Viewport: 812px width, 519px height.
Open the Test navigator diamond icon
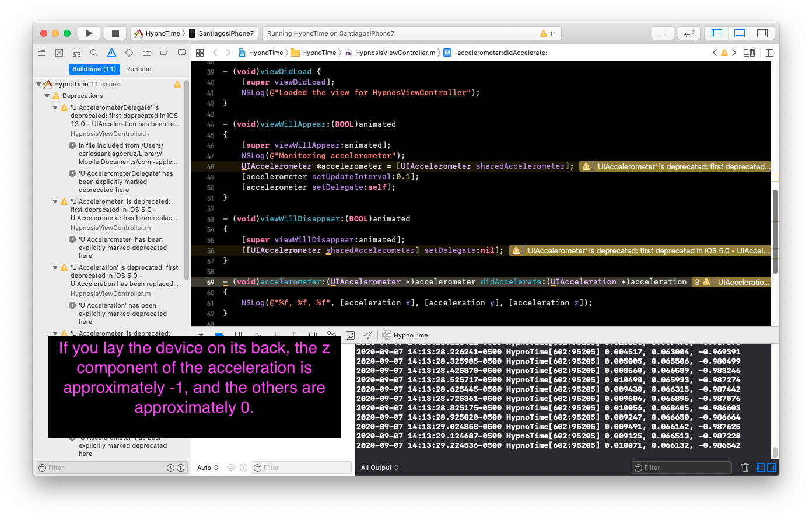pos(129,53)
